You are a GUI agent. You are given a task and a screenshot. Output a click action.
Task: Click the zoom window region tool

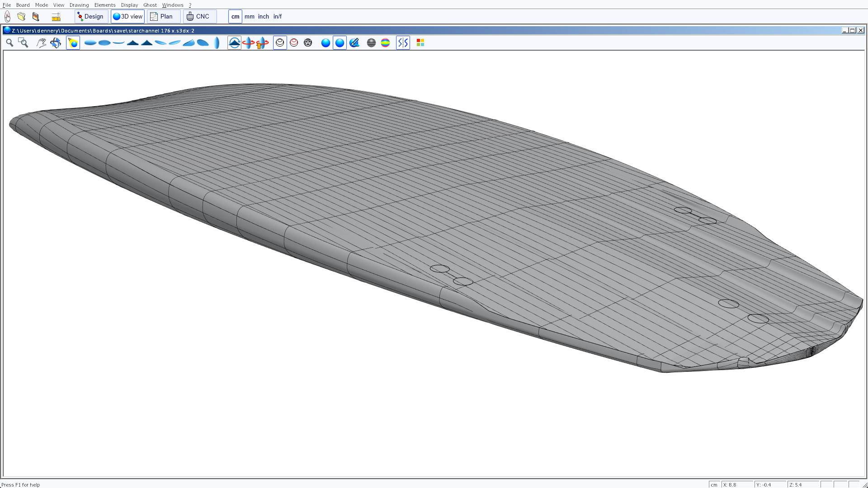pyautogui.click(x=23, y=42)
